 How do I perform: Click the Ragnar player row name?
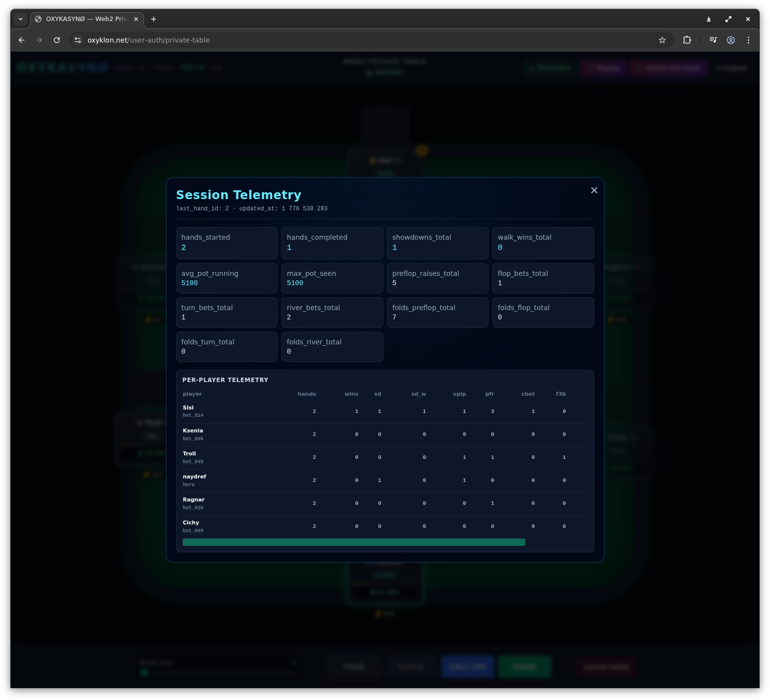(193, 499)
